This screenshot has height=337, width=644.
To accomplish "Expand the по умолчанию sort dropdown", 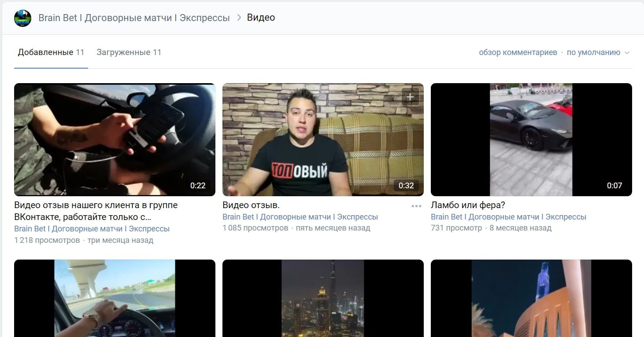I will (x=593, y=52).
